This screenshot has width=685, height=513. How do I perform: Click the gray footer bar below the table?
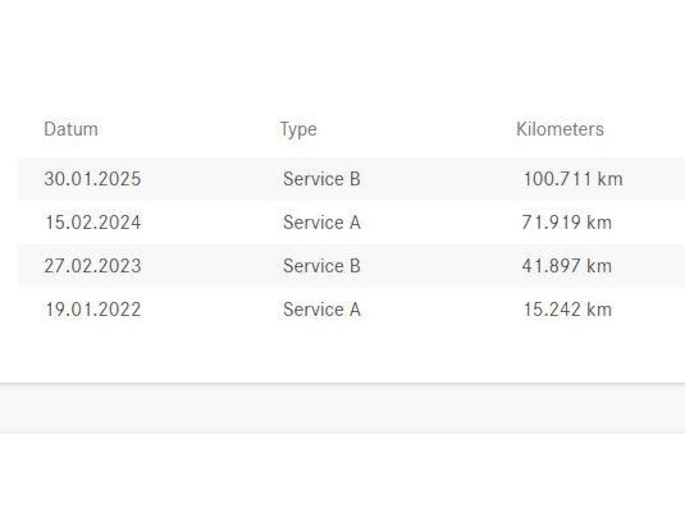(342, 409)
